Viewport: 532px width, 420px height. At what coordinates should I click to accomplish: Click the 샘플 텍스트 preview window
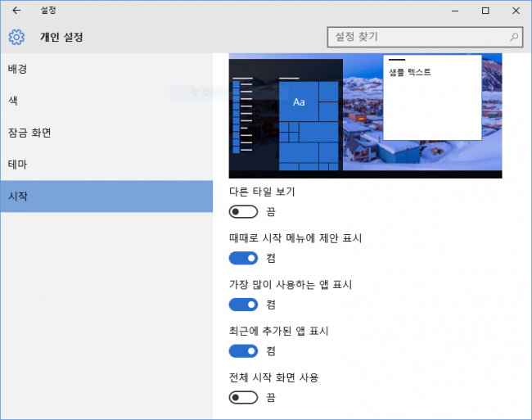432,97
